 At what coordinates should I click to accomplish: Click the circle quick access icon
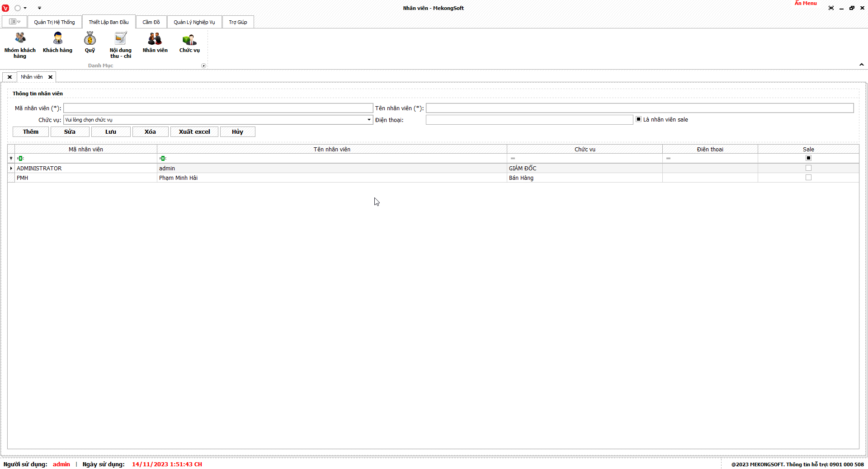[18, 8]
